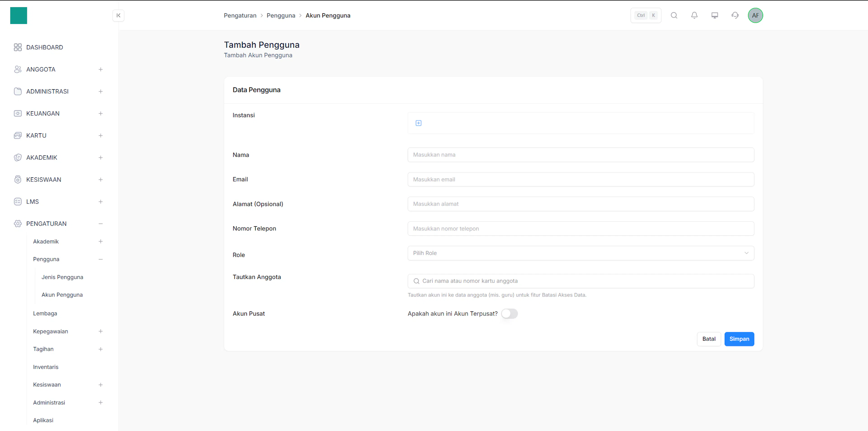Open Jenis Pengguna menu item
The image size is (868, 431).
[x=62, y=277]
